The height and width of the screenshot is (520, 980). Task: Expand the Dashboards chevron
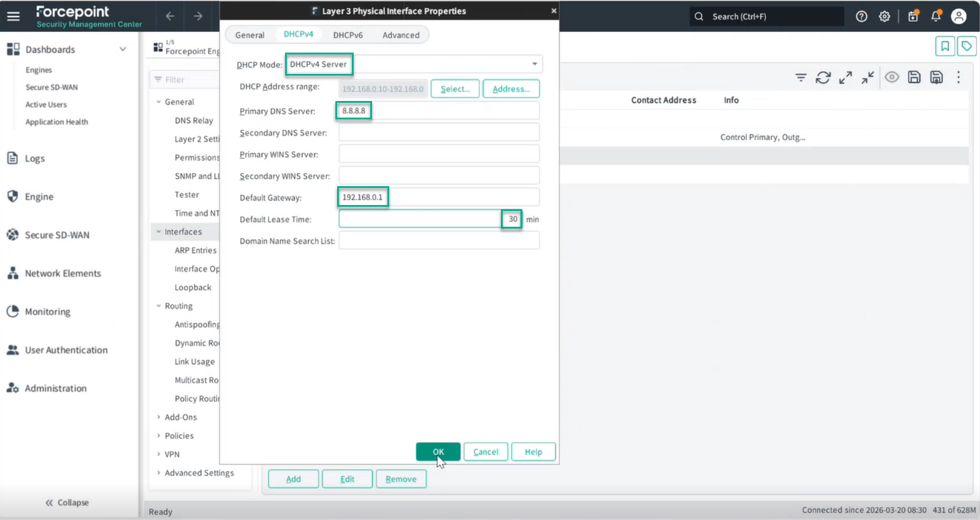123,50
